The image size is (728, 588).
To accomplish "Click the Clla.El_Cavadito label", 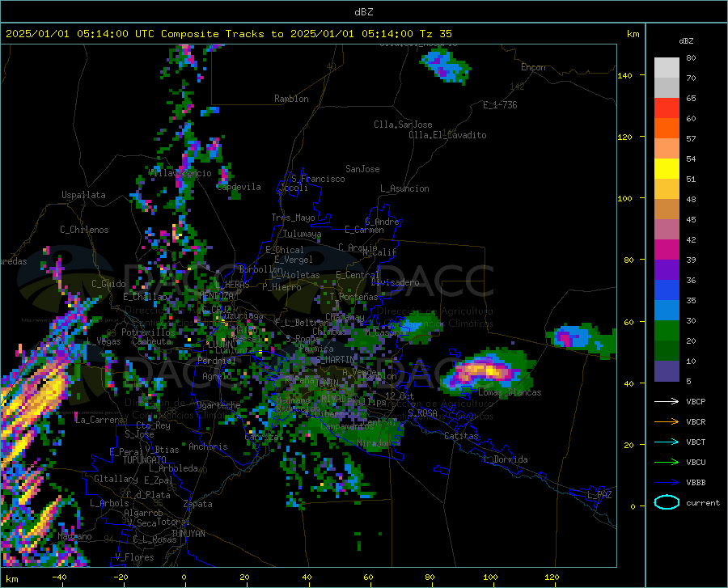I will (447, 135).
